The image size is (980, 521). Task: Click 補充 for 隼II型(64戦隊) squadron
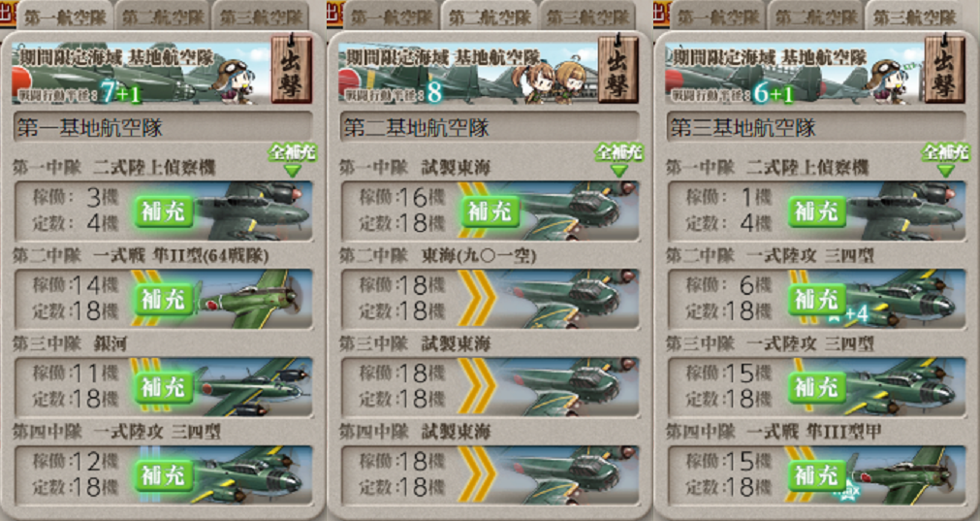[164, 300]
